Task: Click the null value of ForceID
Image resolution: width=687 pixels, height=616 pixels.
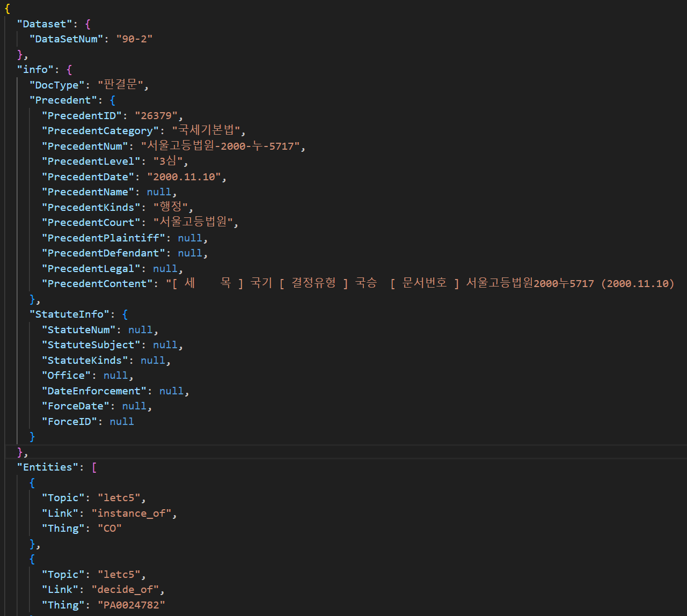Action: 122,422
